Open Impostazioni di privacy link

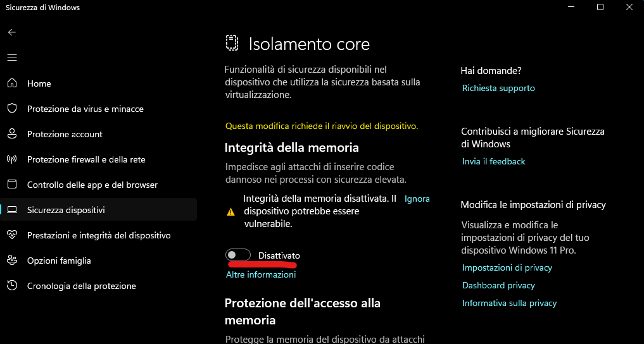[x=507, y=268]
